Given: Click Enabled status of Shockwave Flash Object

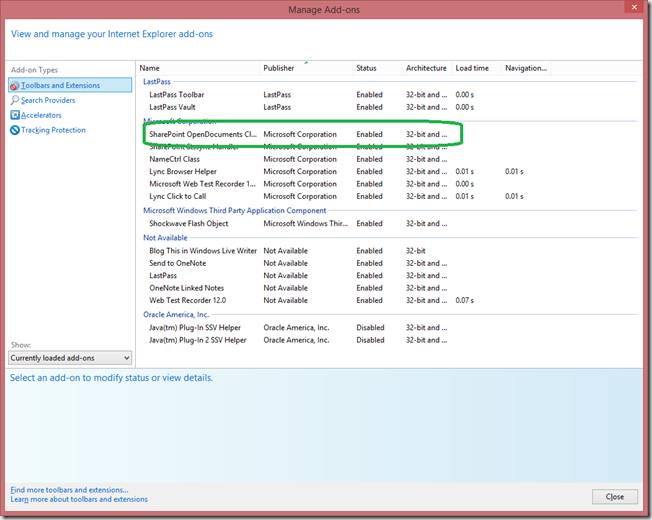Looking at the screenshot, I should tap(369, 224).
